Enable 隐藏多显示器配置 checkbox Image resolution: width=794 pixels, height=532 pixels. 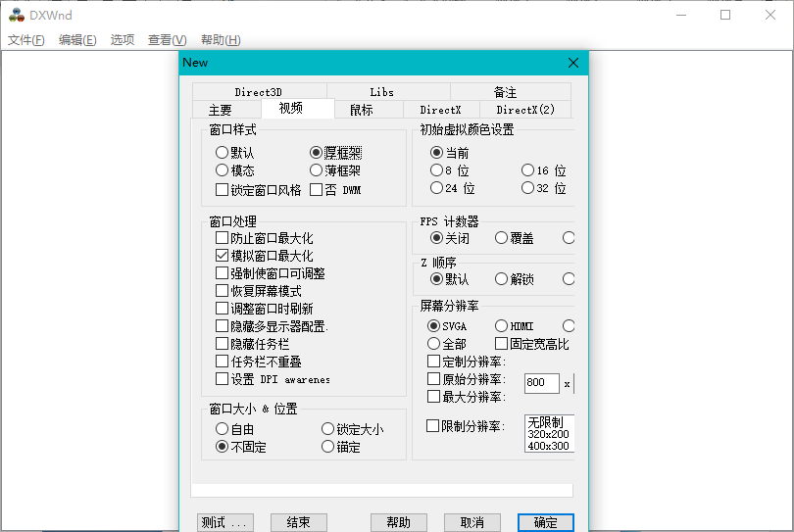(x=222, y=326)
